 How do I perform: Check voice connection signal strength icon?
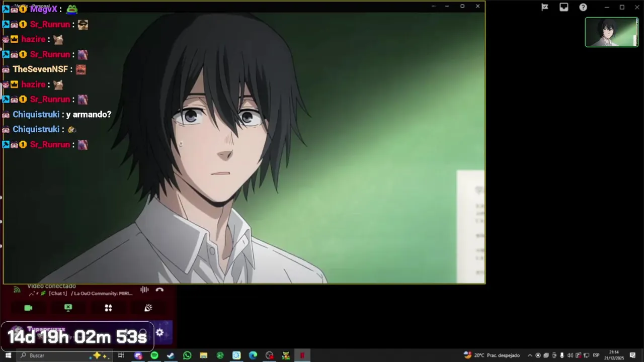pos(17,290)
